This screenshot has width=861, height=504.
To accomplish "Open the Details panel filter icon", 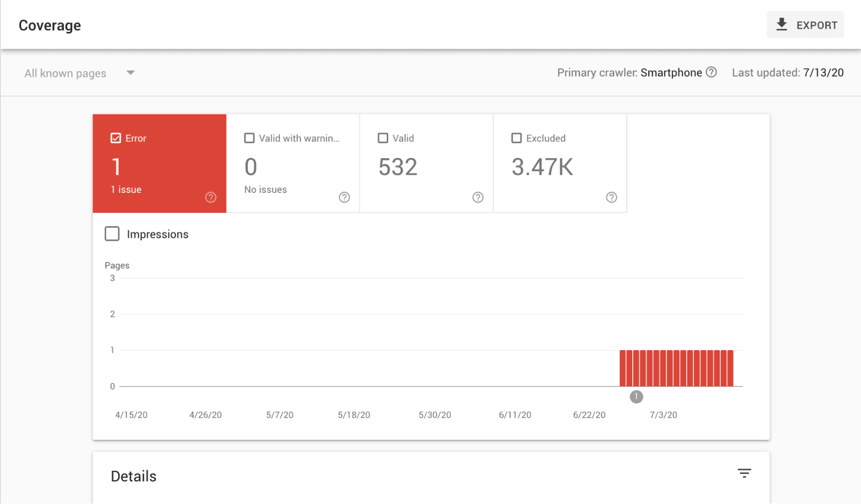I will pyautogui.click(x=745, y=472).
